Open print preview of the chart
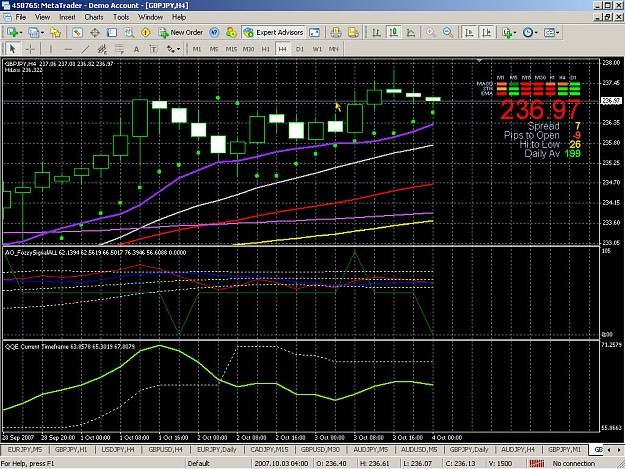Screen dimensions: 625x469 353,33
